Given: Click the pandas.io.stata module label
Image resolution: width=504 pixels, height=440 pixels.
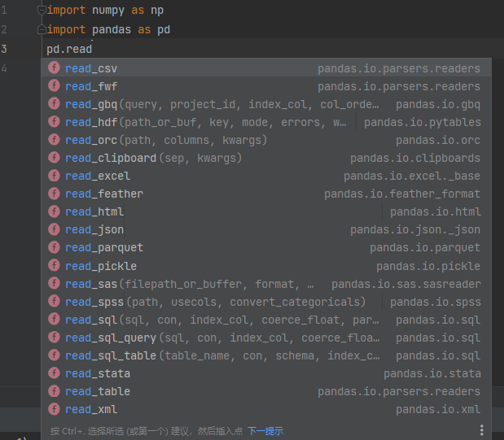Looking at the screenshot, I should pos(432,373).
